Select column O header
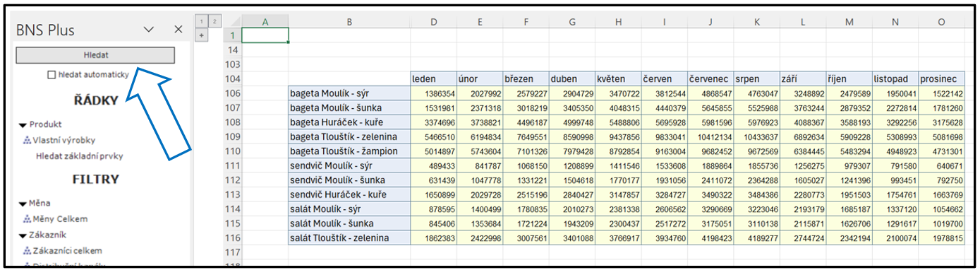 [x=942, y=22]
